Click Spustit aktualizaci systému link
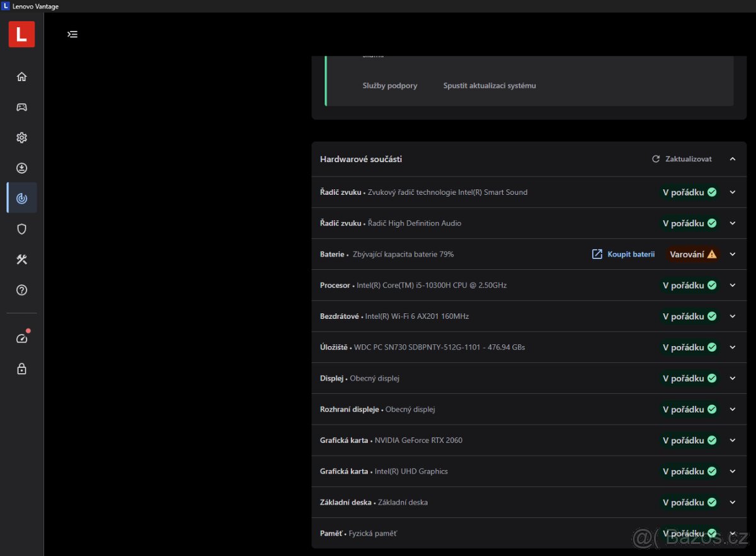 coord(490,86)
